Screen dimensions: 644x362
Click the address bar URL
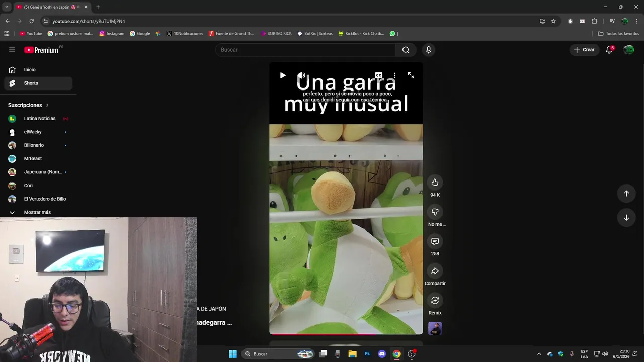89,21
